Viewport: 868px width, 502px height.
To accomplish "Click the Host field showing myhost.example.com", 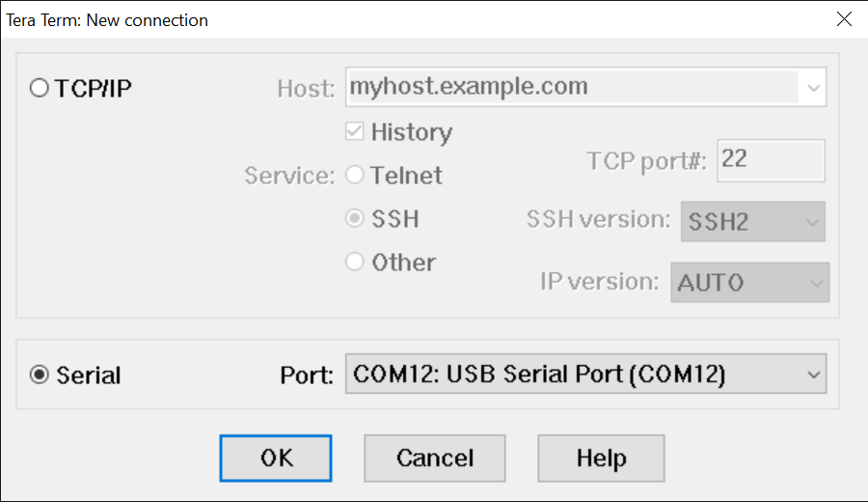I will pyautogui.click(x=571, y=87).
